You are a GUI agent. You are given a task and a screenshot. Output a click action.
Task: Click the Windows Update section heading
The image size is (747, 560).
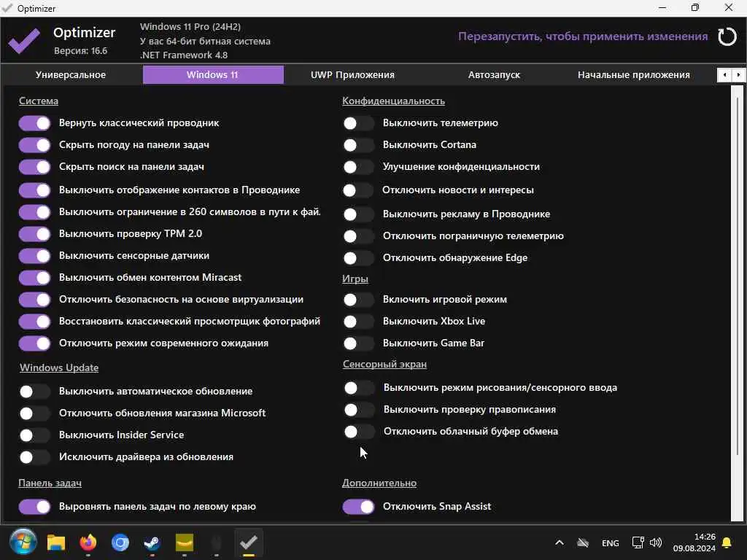tap(59, 367)
